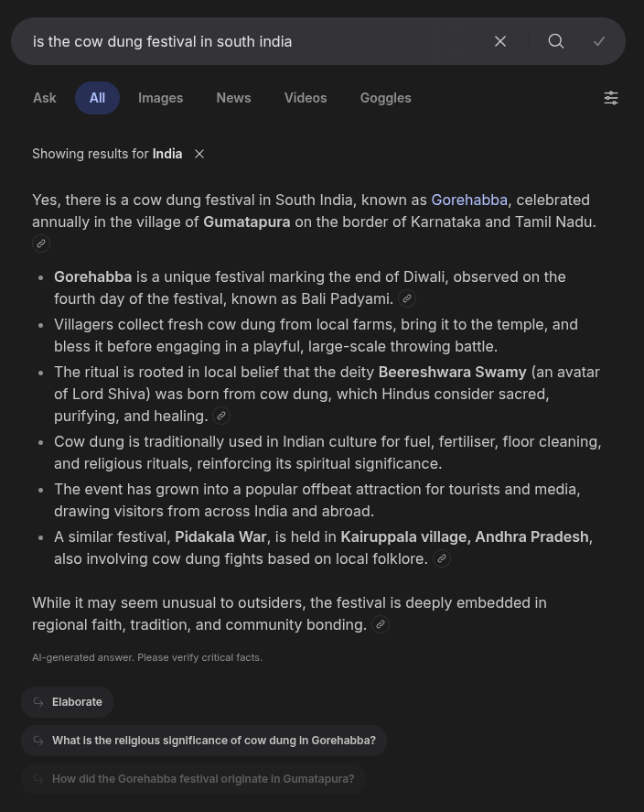Remove the India region filter
This screenshot has width=644, height=812.
(x=199, y=154)
